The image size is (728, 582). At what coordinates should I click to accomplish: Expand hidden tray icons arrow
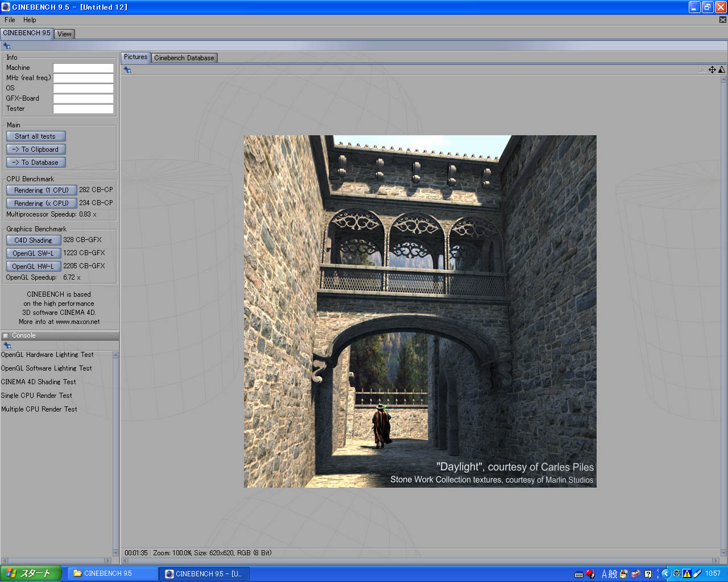[x=666, y=573]
